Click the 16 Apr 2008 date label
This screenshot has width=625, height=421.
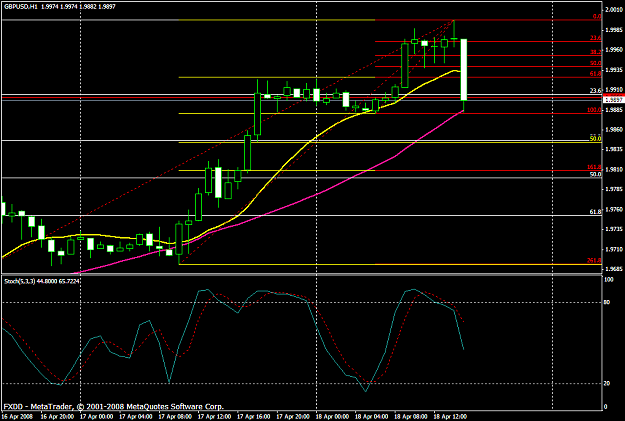(17, 417)
